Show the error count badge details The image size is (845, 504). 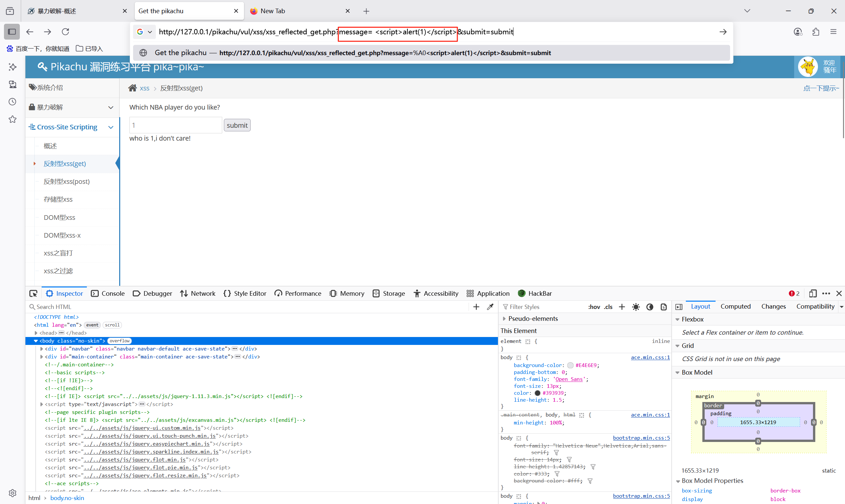pyautogui.click(x=794, y=293)
